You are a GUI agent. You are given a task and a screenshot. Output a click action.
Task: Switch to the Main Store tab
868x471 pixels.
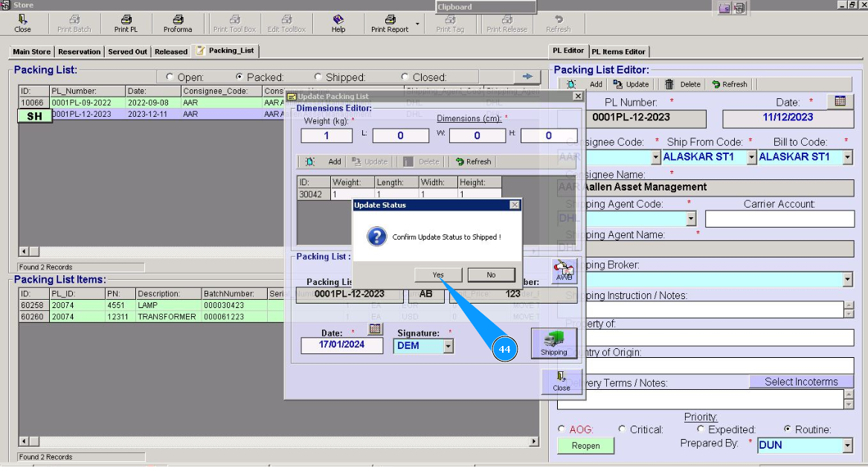31,51
